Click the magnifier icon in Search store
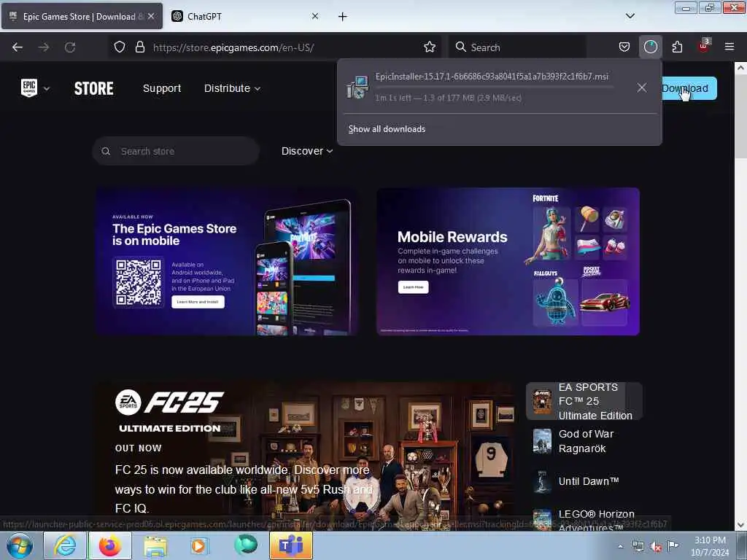 coord(106,152)
